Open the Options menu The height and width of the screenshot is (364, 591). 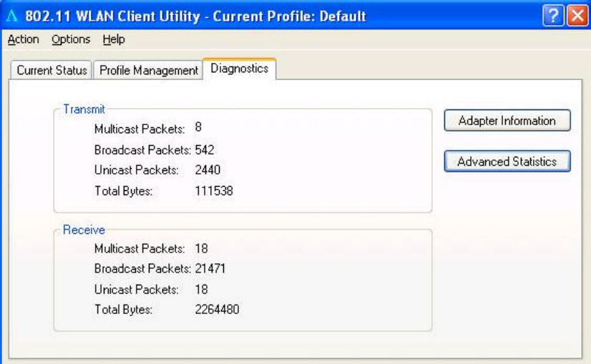point(71,39)
